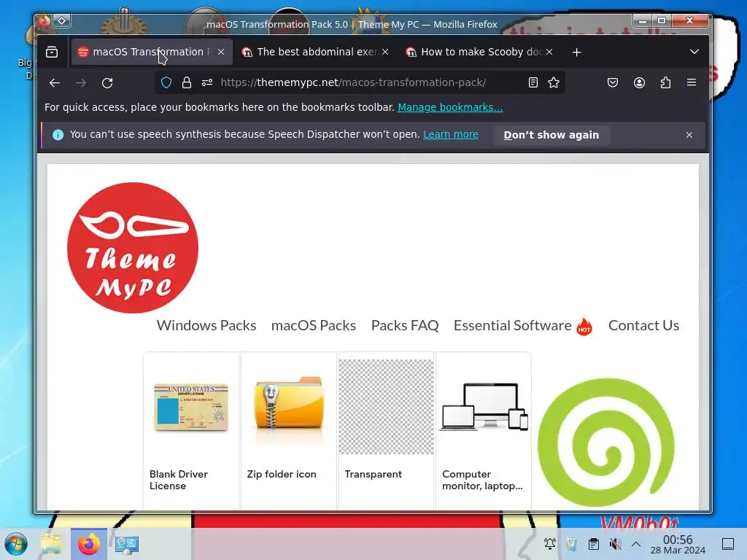The height and width of the screenshot is (560, 747).
Task: Open Firefox View icon in tab bar
Action: click(x=52, y=52)
